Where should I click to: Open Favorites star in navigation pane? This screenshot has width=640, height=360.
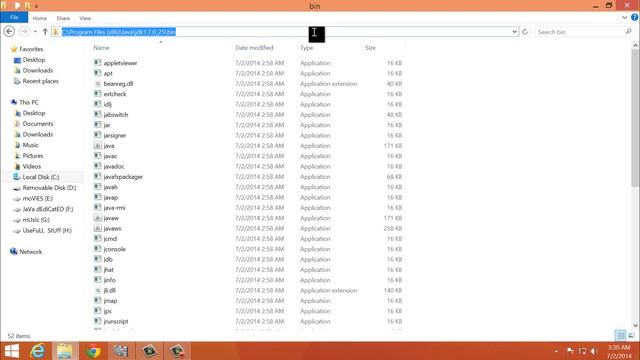point(14,49)
